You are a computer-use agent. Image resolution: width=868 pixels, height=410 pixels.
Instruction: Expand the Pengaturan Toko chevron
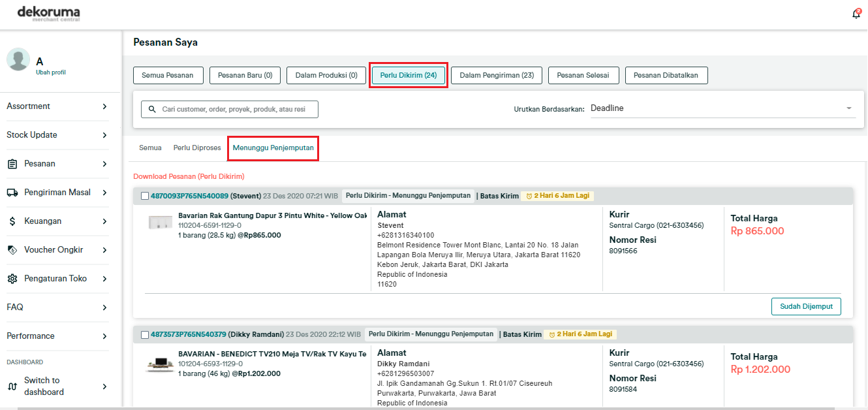[x=104, y=279]
